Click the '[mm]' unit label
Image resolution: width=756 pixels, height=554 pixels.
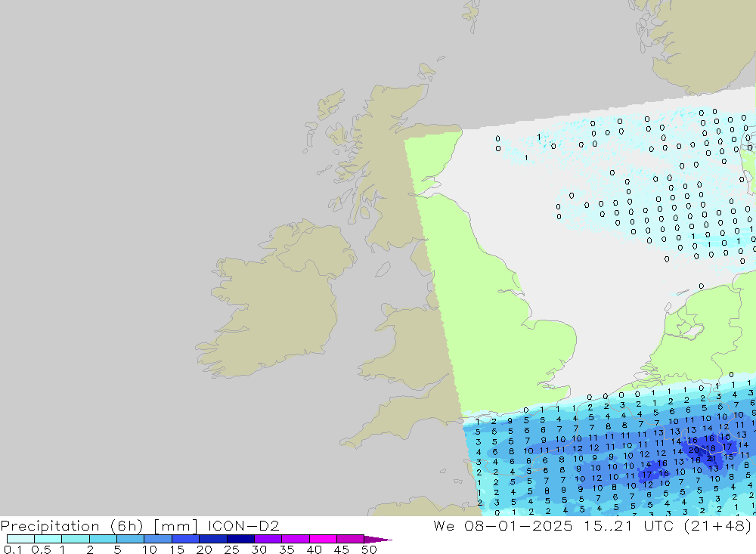pos(175,525)
